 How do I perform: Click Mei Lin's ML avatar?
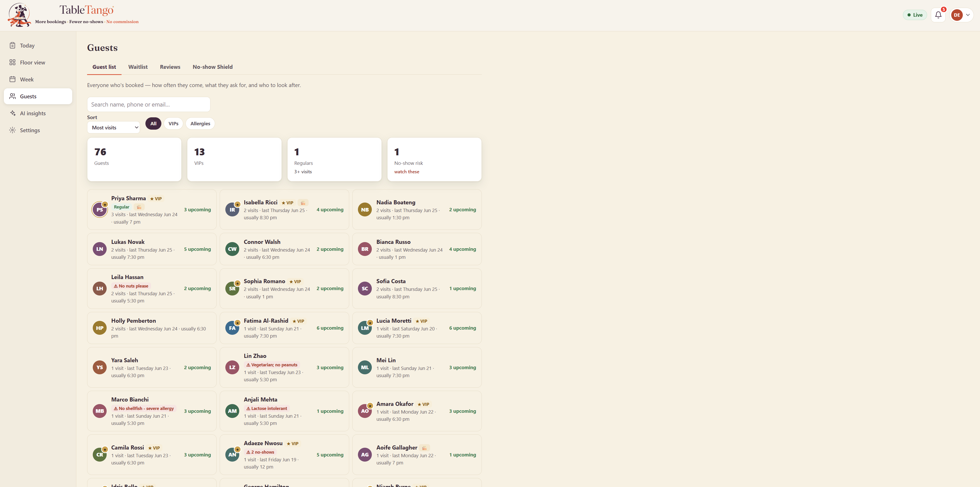365,367
